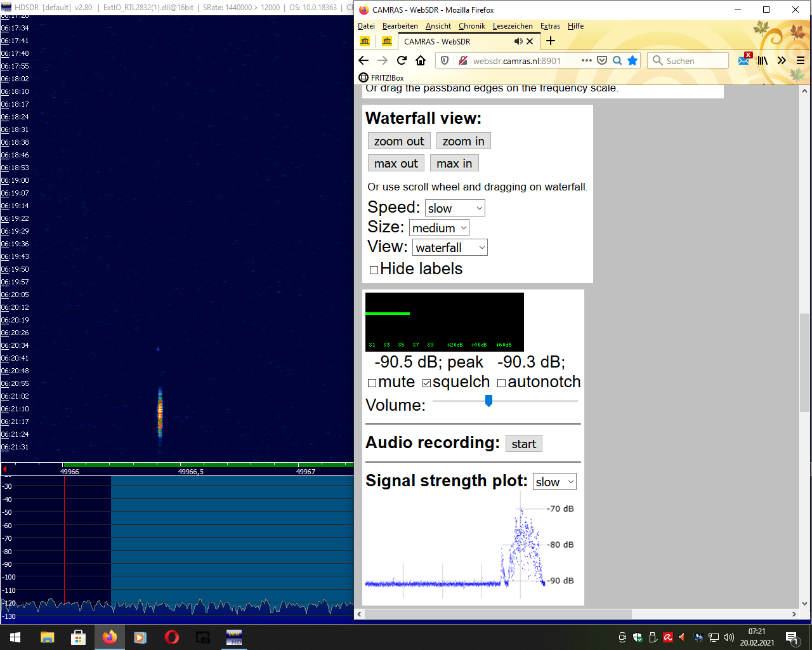Open Microsoft Store from taskbar
The width and height of the screenshot is (812, 650).
tap(78, 637)
